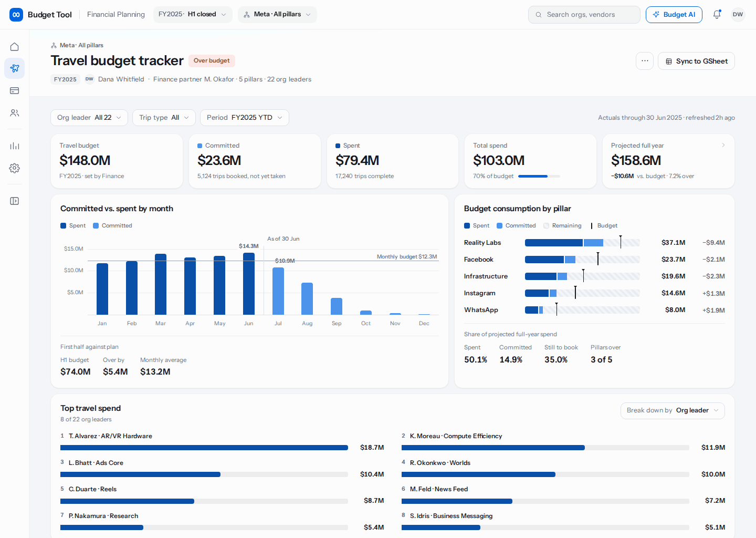Click the FY2025 tag under the title
This screenshot has width=756, height=538.
[x=65, y=79]
